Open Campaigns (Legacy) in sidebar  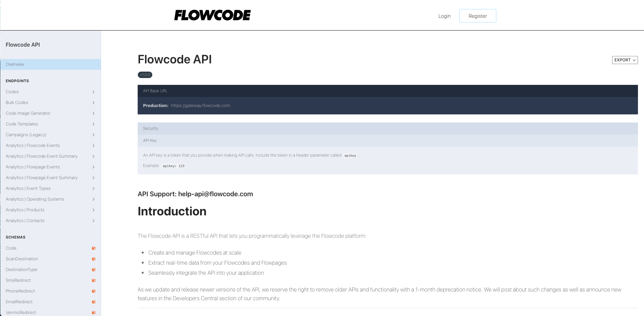coord(26,135)
